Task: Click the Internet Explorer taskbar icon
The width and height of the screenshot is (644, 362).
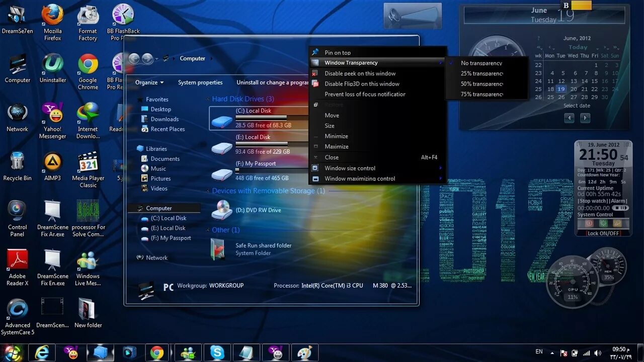Action: 41,352
